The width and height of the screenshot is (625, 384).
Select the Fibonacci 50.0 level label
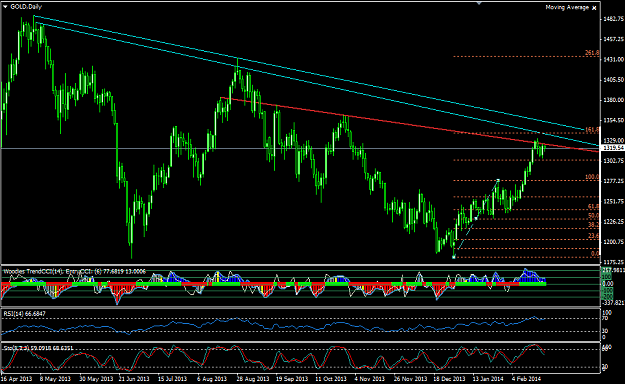pos(594,216)
